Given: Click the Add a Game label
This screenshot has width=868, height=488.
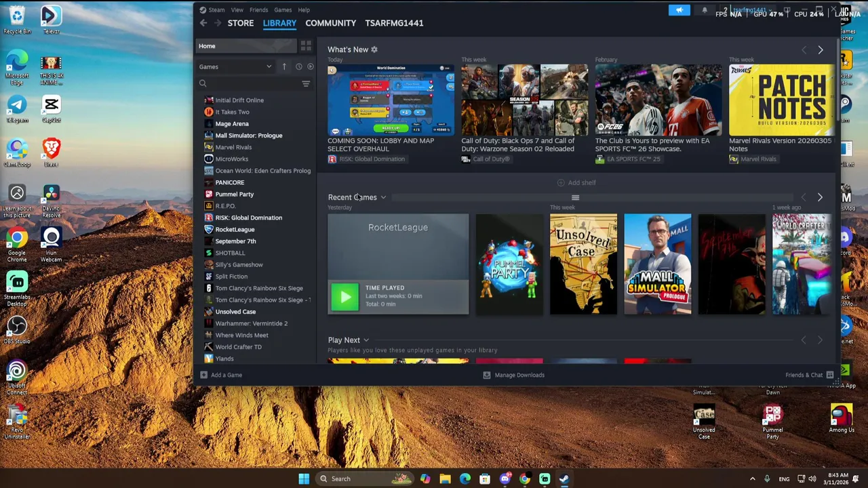Looking at the screenshot, I should (x=226, y=375).
